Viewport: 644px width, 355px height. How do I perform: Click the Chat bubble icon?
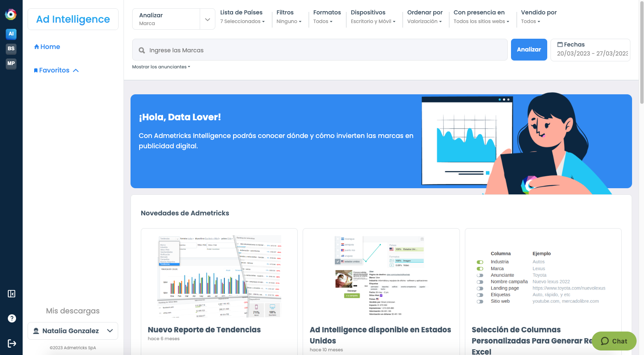pyautogui.click(x=605, y=341)
